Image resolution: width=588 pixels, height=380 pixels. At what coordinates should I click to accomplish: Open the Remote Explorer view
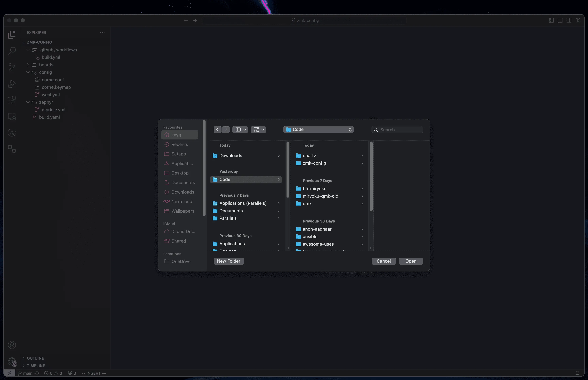(12, 117)
